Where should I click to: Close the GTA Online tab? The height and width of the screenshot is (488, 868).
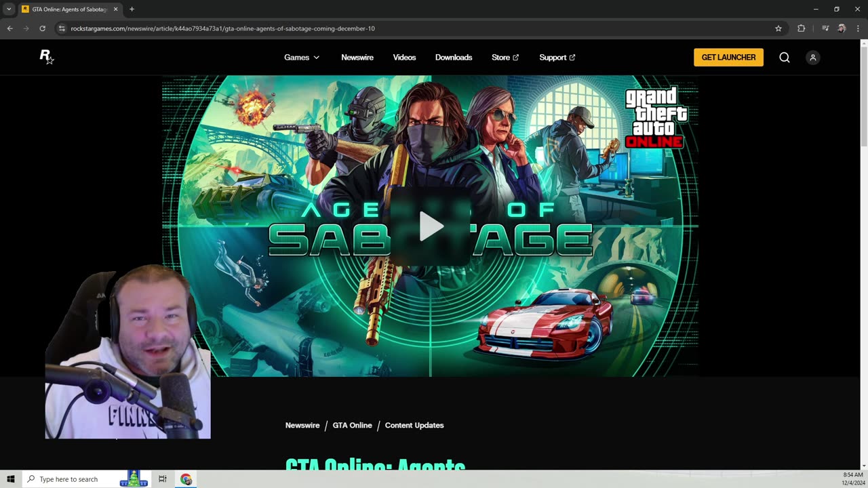coord(115,9)
